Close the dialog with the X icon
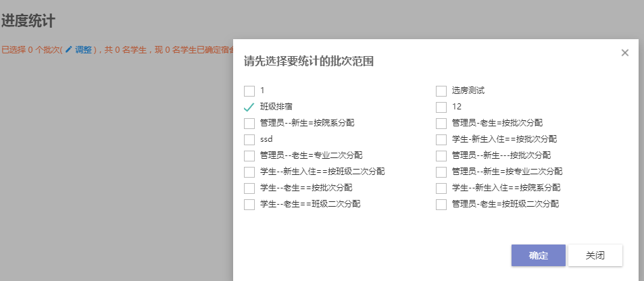Screen dimensions: 644x281 pyautogui.click(x=624, y=53)
